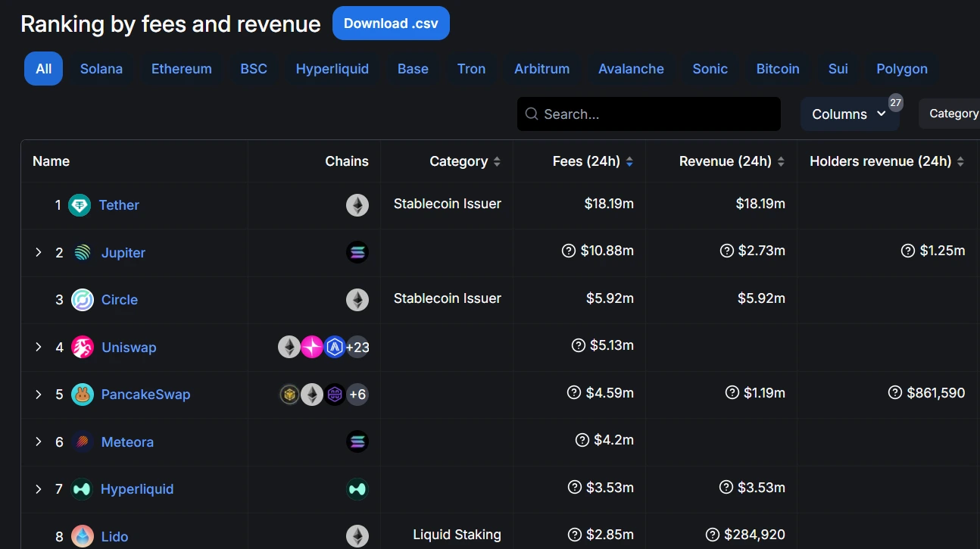Expand the Hyperliquid row
This screenshot has width=980, height=549.
[39, 489]
